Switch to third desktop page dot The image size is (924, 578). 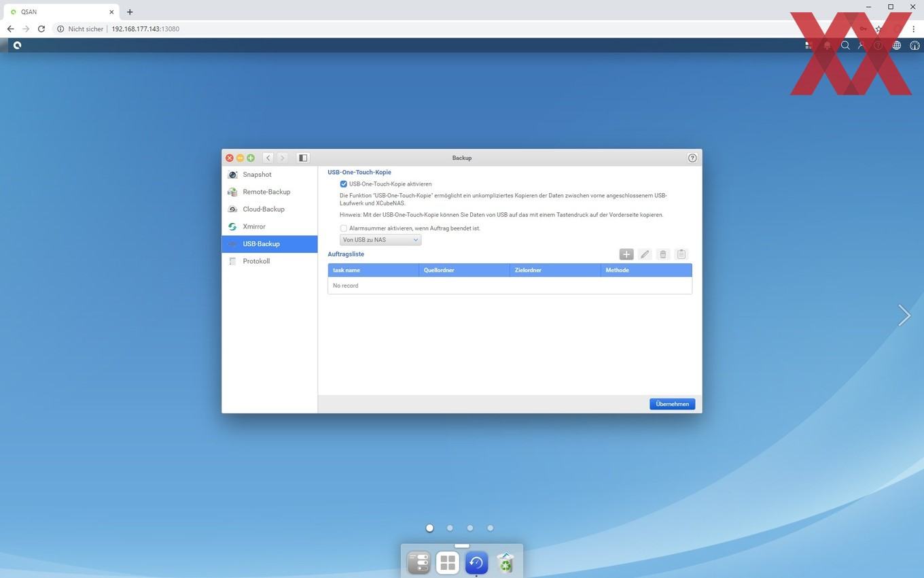click(470, 528)
